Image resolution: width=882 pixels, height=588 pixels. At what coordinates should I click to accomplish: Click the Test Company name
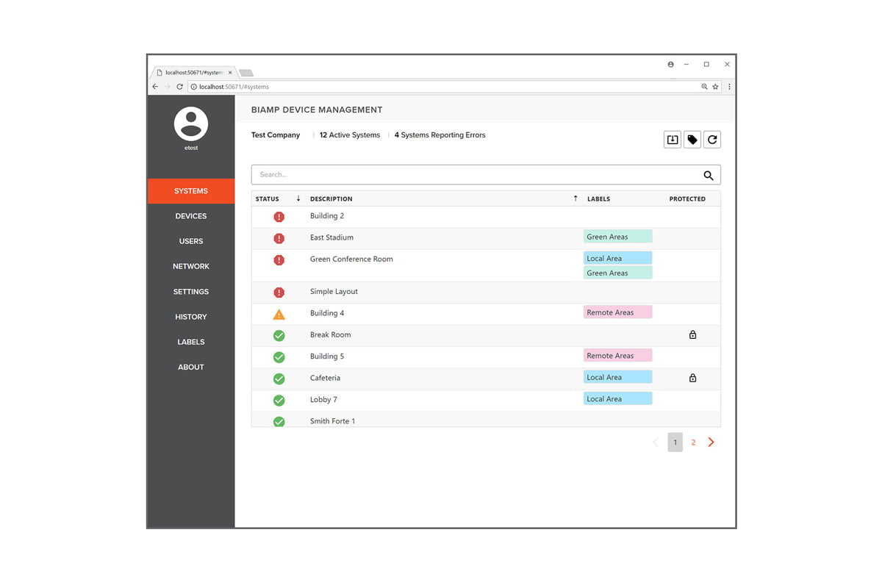276,135
